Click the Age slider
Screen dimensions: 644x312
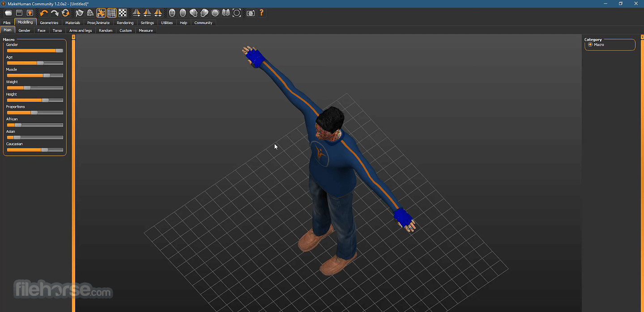[x=35, y=63]
